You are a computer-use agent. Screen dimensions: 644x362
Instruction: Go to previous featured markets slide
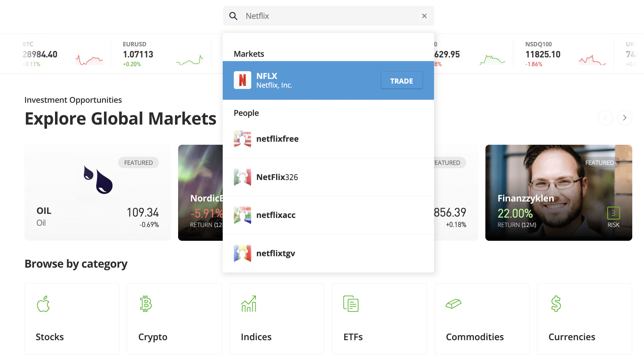(605, 118)
